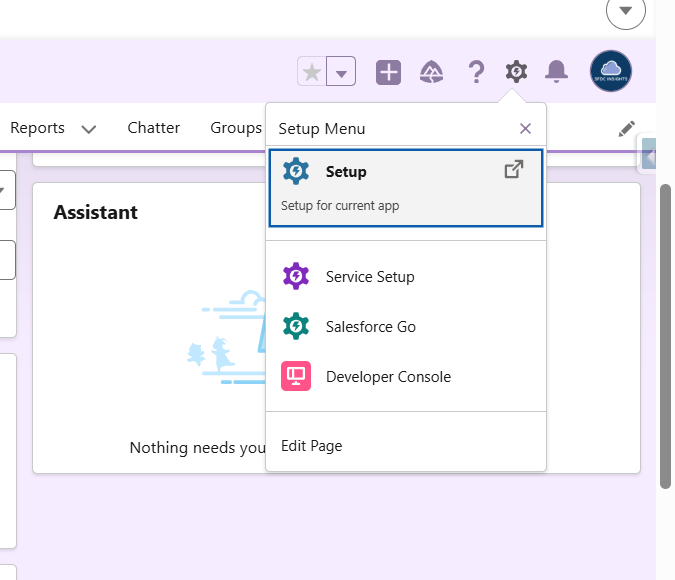
Task: Choose Service Setup from the menu
Action: (x=369, y=277)
